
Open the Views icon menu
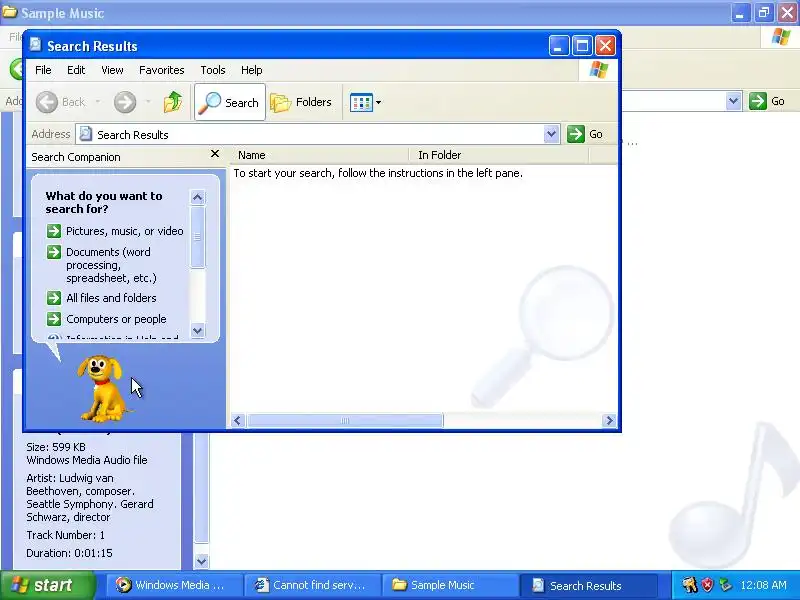pyautogui.click(x=365, y=102)
